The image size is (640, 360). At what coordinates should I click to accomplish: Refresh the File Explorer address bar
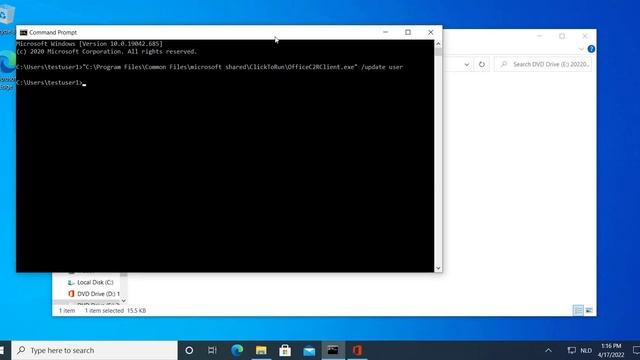click(x=482, y=64)
